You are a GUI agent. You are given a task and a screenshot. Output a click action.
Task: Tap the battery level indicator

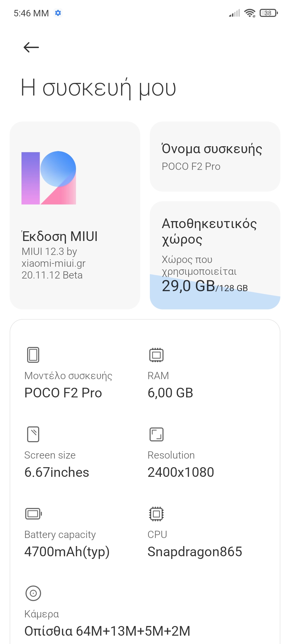click(x=269, y=13)
